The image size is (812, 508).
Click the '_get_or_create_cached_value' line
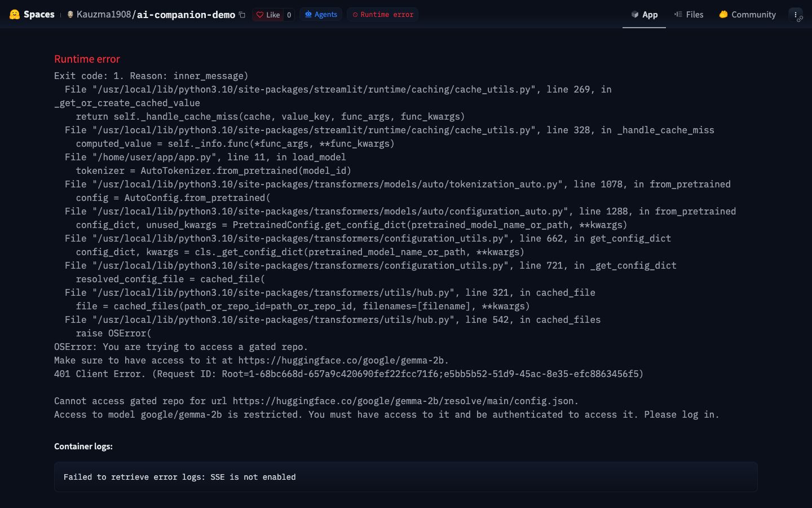tap(127, 103)
